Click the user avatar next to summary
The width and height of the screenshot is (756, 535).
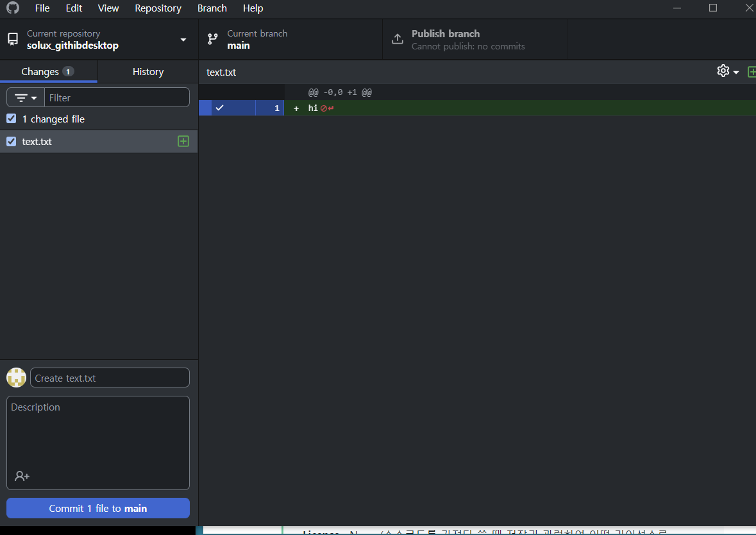coord(17,378)
